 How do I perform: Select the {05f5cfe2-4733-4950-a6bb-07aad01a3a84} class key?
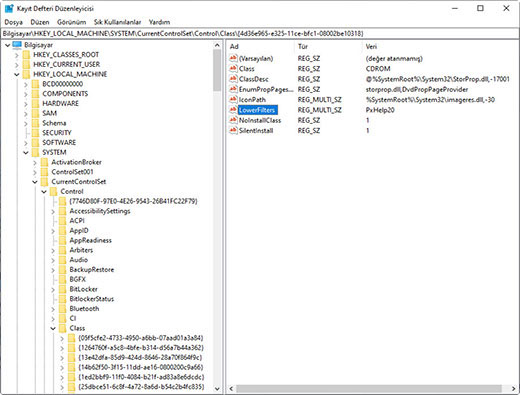pos(141,338)
